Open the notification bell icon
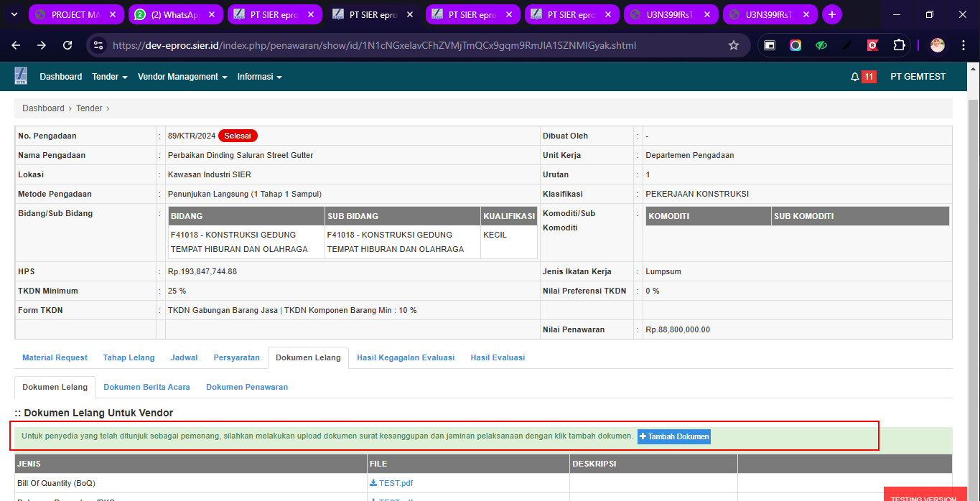Viewport: 980px width, 501px height. 854,77
